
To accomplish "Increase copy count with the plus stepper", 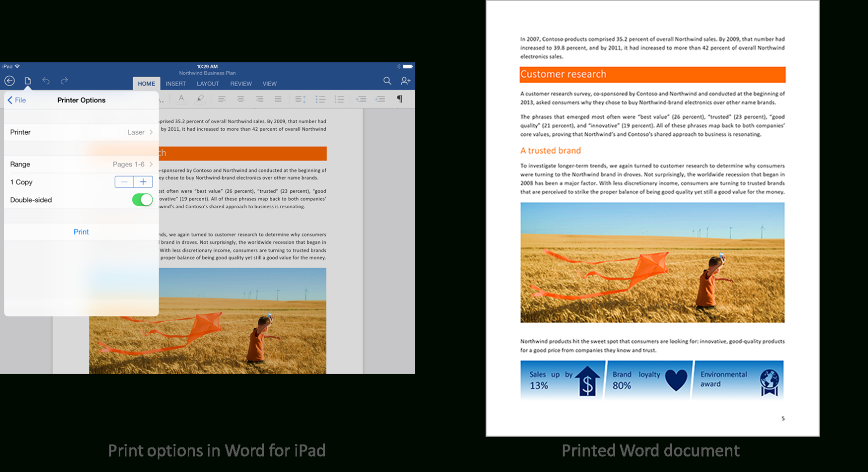I will 143,182.
